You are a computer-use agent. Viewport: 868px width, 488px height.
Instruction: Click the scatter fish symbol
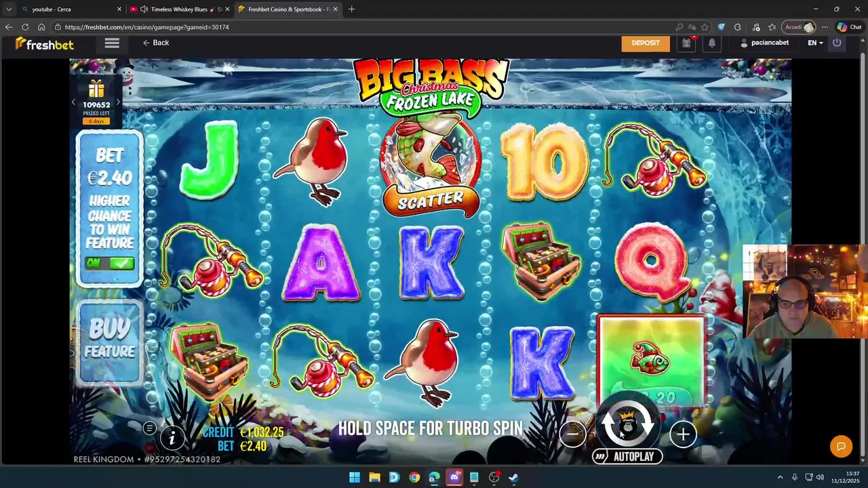431,165
